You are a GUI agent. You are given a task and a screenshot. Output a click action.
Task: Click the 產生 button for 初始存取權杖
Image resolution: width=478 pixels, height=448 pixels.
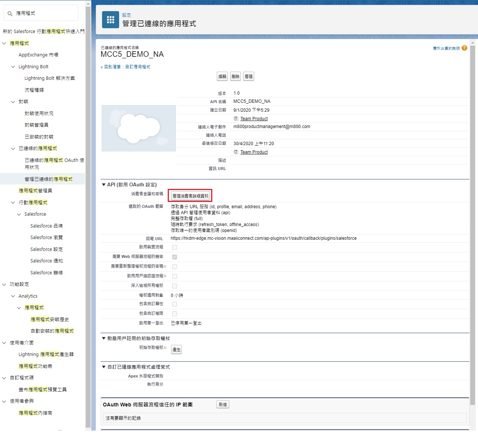pyautogui.click(x=177, y=350)
